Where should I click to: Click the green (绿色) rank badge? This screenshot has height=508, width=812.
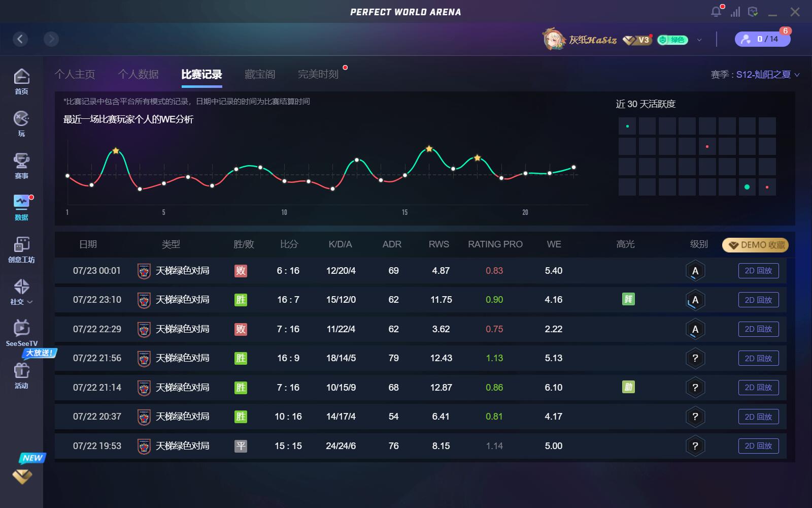pos(672,40)
